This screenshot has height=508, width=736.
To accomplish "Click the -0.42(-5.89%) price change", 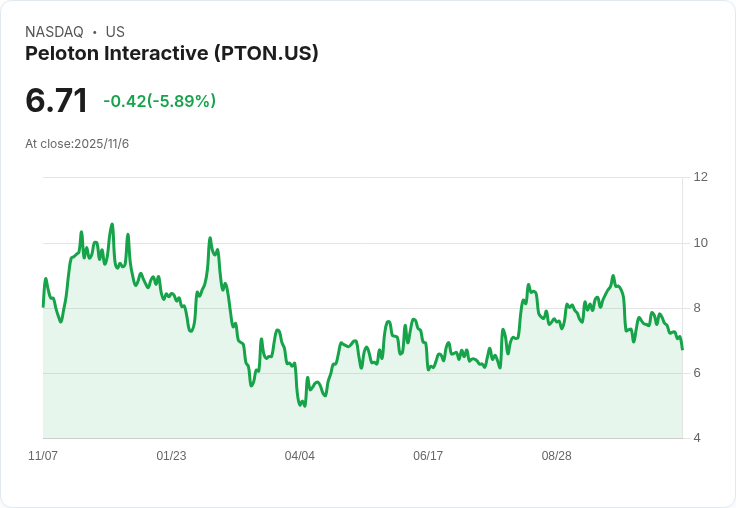I will click(159, 101).
